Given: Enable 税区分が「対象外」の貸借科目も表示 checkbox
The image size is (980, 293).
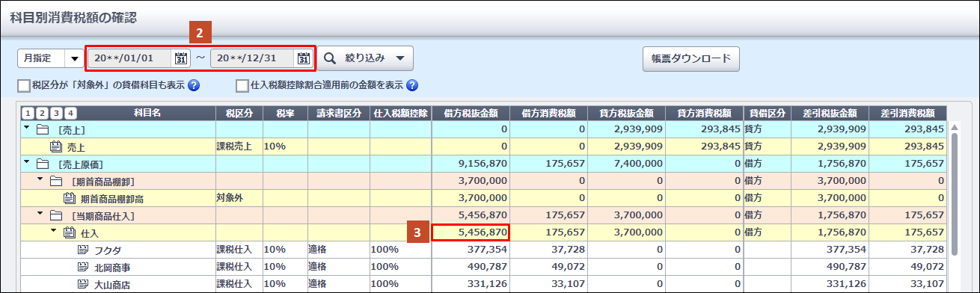Looking at the screenshot, I should click(x=23, y=85).
